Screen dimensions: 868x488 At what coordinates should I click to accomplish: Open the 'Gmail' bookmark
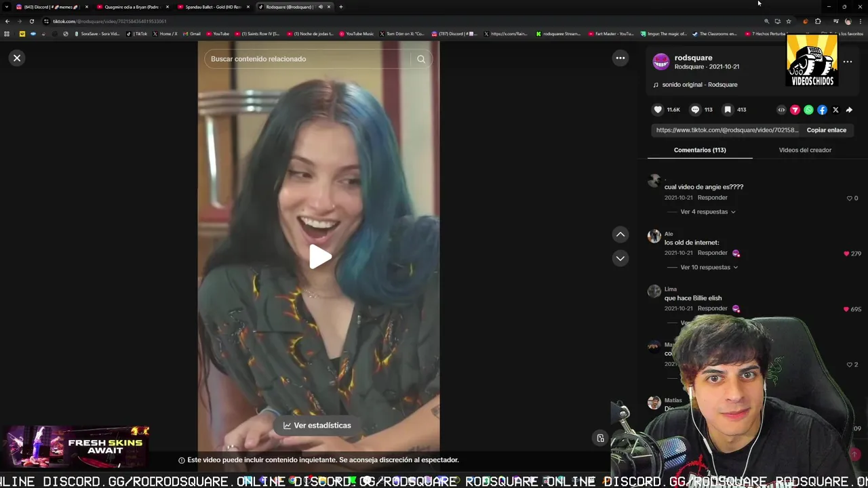(x=192, y=34)
